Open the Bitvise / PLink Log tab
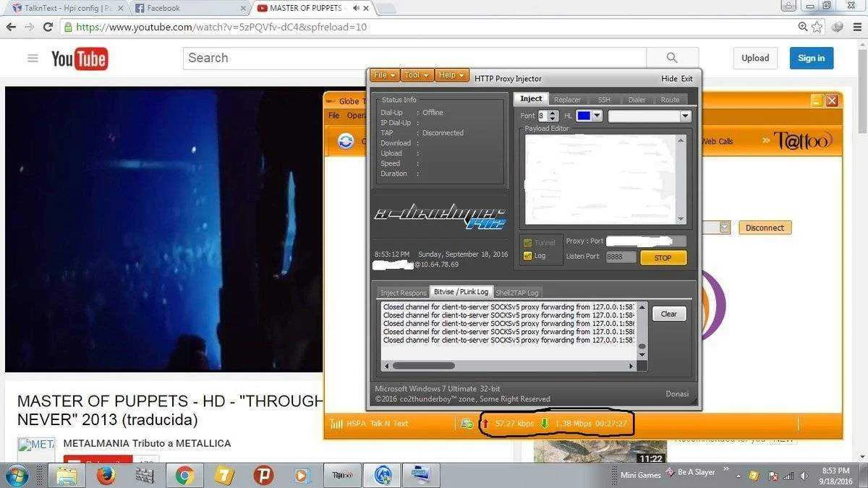Screen dimensions: 868x488 click(x=461, y=291)
